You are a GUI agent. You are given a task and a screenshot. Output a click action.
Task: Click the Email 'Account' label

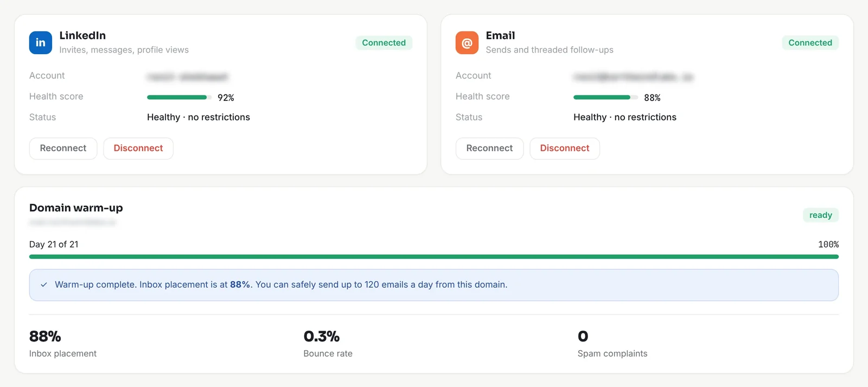[x=474, y=76]
